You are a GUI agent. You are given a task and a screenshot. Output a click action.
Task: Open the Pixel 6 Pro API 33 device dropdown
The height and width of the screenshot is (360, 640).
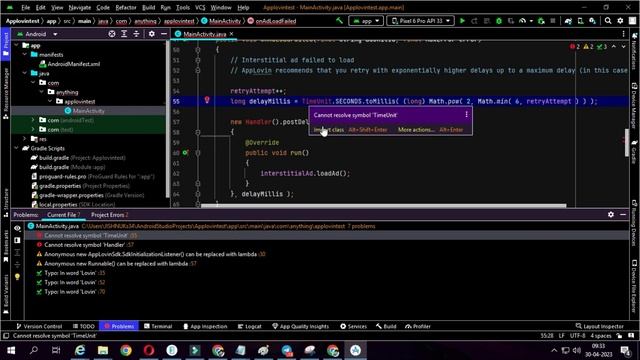click(x=420, y=21)
